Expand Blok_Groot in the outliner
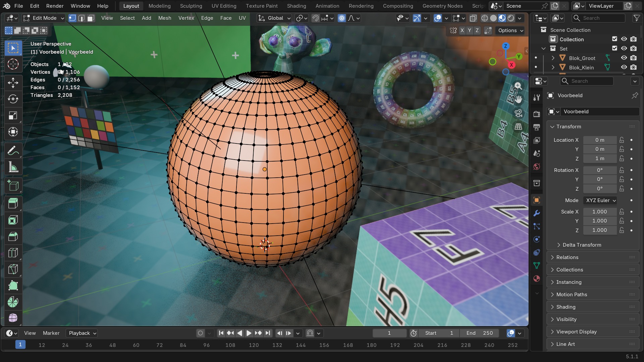 pos(553,58)
